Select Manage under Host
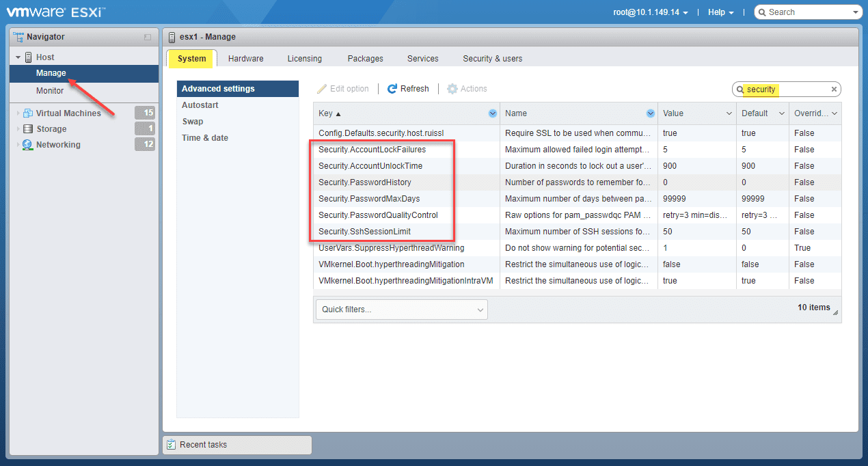This screenshot has width=868, height=466. 84,73
